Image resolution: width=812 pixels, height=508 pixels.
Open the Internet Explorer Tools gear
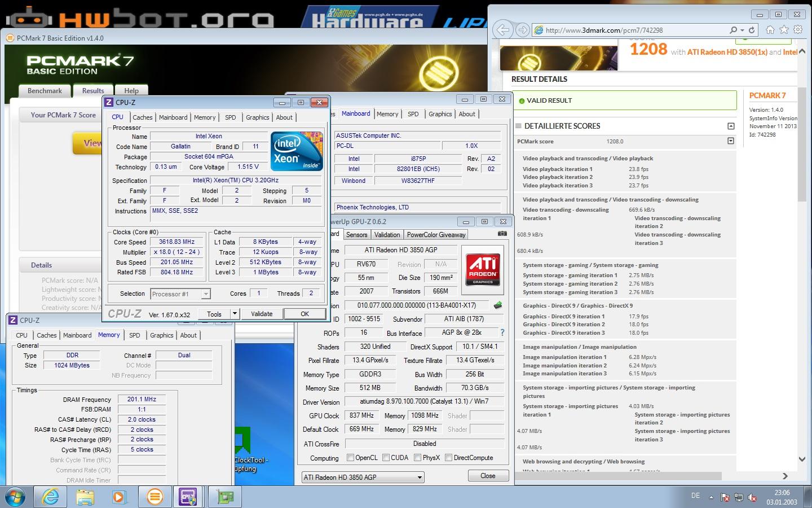pos(798,30)
